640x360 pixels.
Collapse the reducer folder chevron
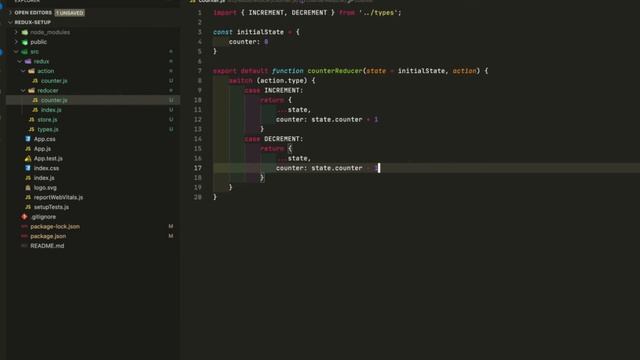23,91
